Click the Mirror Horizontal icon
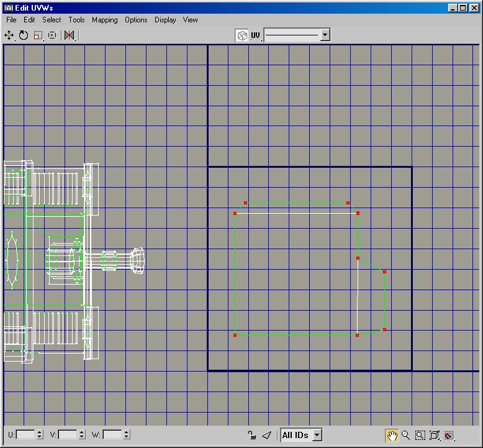The width and height of the screenshot is (483, 448). pyautogui.click(x=70, y=35)
